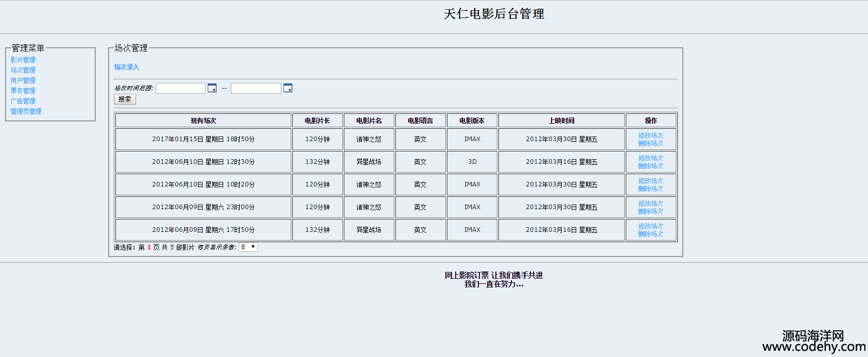This screenshot has height=357, width=868.
Task: Click the end time range input field
Action: point(256,88)
